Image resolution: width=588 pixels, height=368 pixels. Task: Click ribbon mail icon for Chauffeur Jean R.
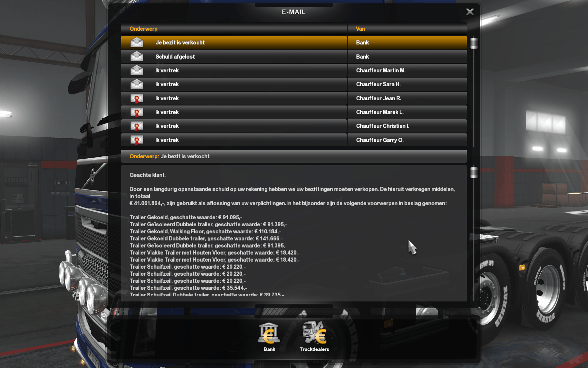coord(137,98)
